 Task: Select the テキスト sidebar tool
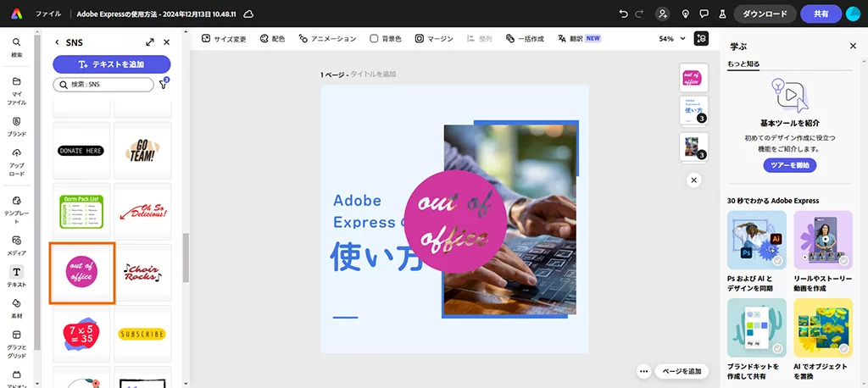point(17,277)
